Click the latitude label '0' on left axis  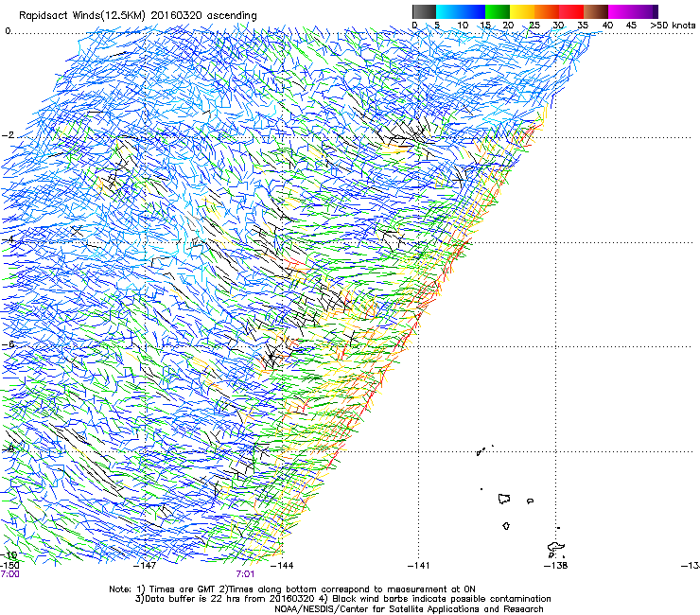tap(8, 31)
